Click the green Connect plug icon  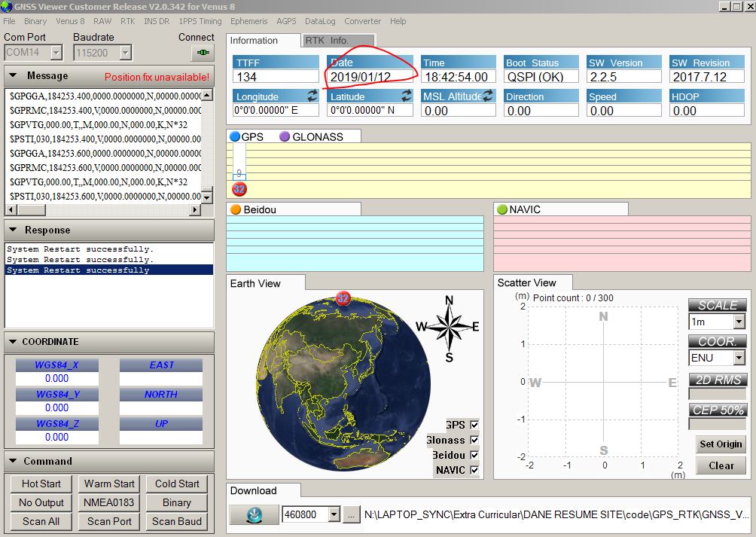point(203,52)
